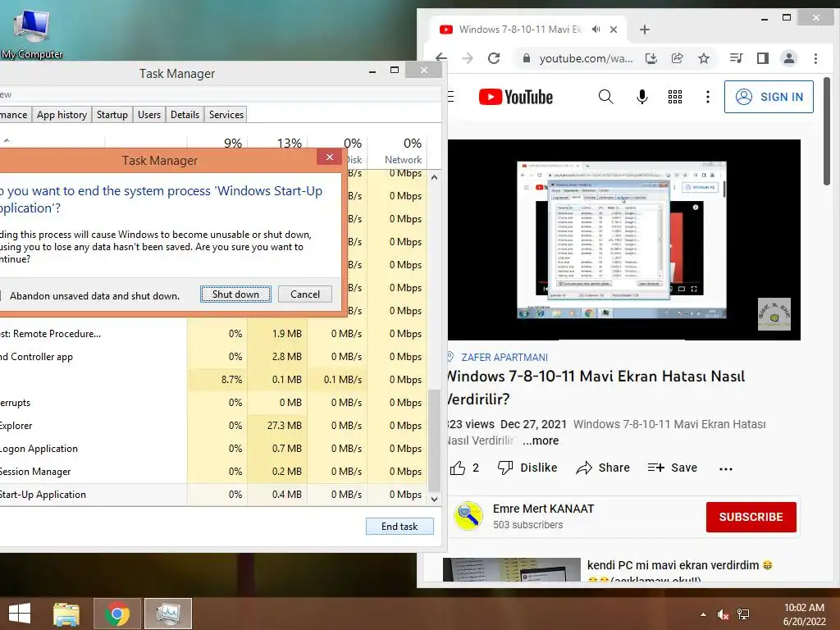
Task: Share the video
Action: (603, 468)
